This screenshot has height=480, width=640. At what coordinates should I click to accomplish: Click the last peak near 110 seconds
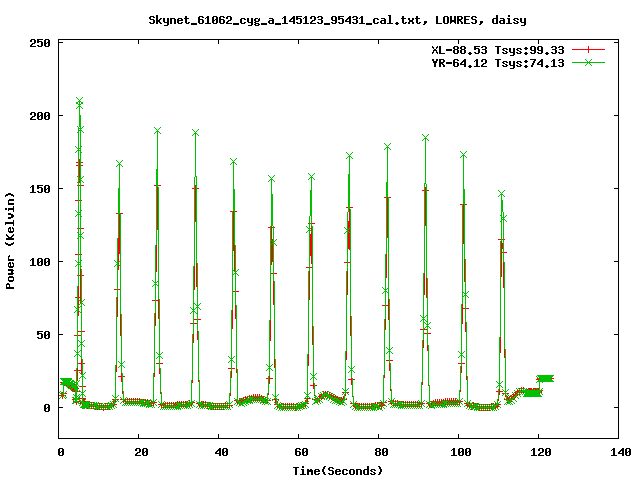[502, 194]
